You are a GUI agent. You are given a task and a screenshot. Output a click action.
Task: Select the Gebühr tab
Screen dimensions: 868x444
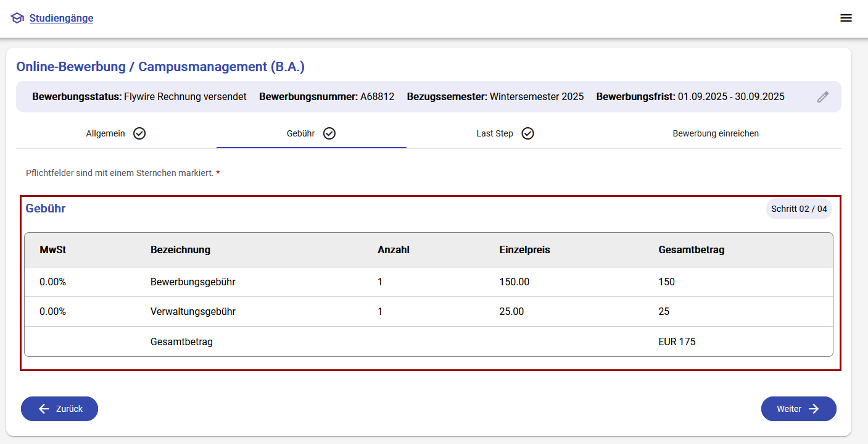(312, 133)
